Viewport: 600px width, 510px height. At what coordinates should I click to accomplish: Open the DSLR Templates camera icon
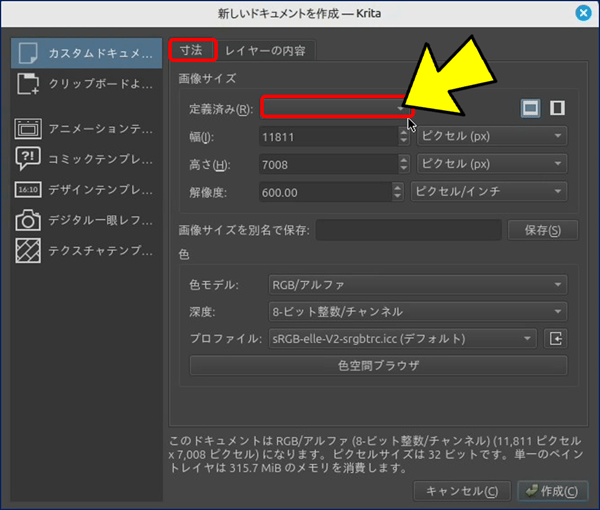point(28,219)
